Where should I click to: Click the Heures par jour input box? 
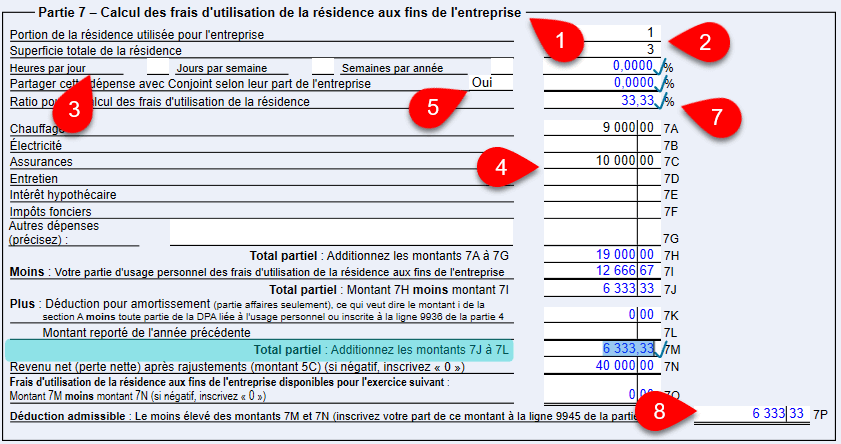click(x=157, y=67)
